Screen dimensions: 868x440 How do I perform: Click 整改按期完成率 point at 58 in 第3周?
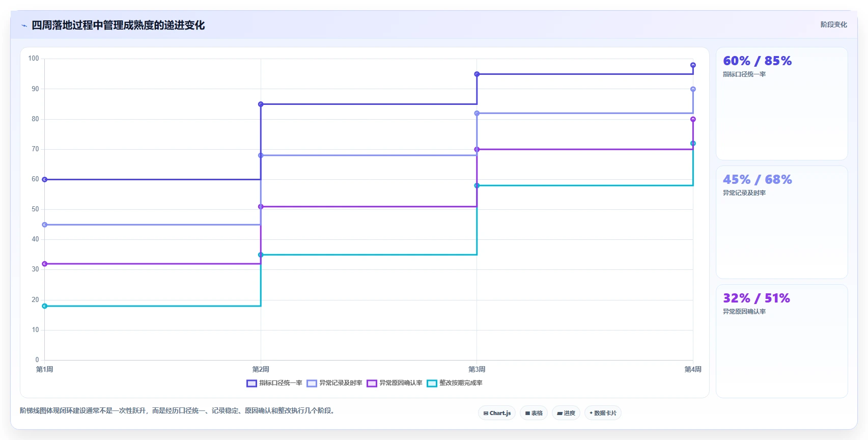pos(477,185)
